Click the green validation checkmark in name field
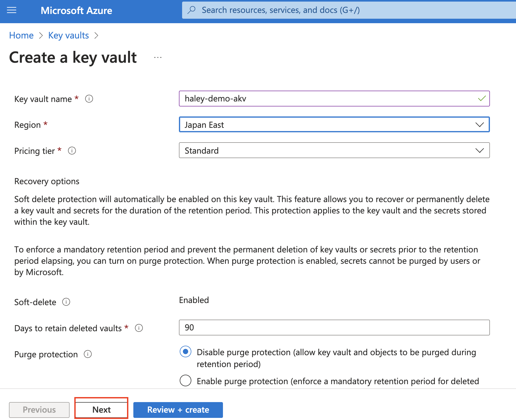This screenshot has width=516, height=420. 481,99
